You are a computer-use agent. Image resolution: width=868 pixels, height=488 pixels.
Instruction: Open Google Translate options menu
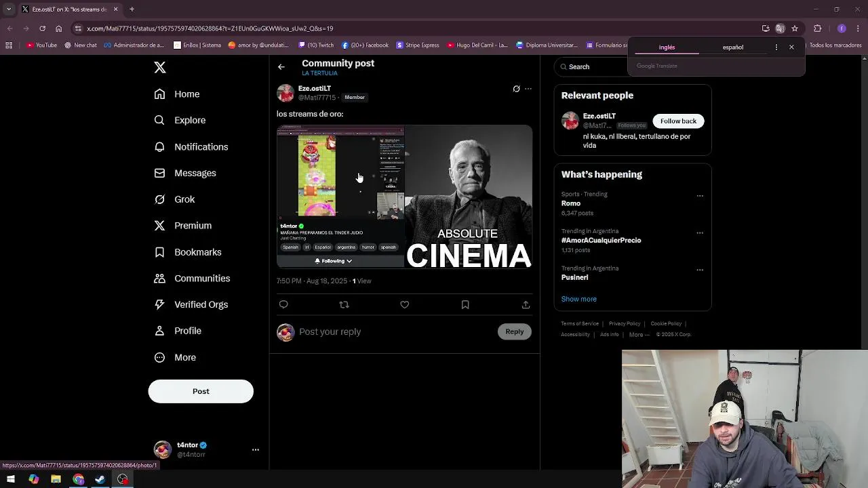[x=776, y=47]
